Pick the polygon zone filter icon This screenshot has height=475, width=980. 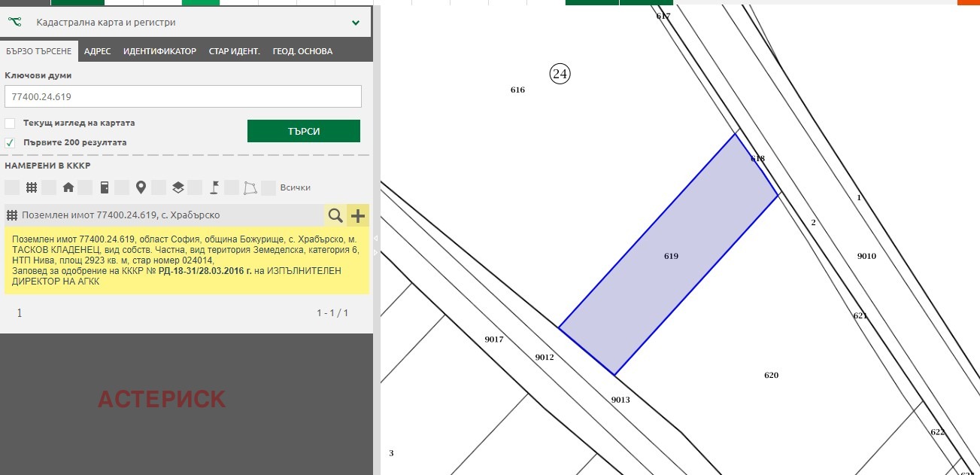250,187
